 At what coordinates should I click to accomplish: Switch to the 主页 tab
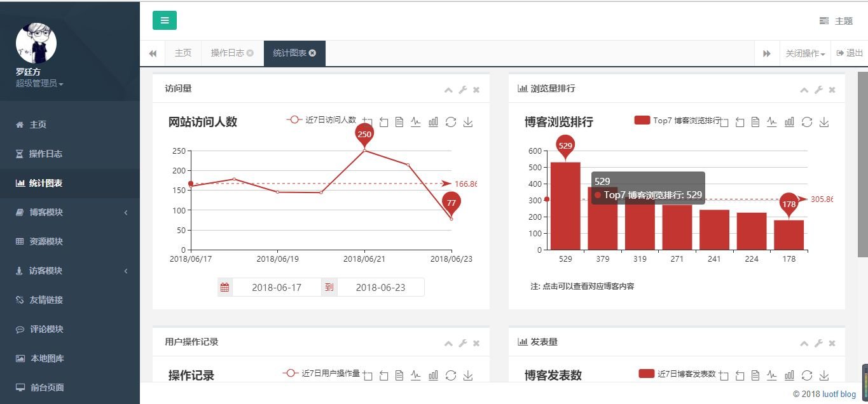pyautogui.click(x=183, y=53)
